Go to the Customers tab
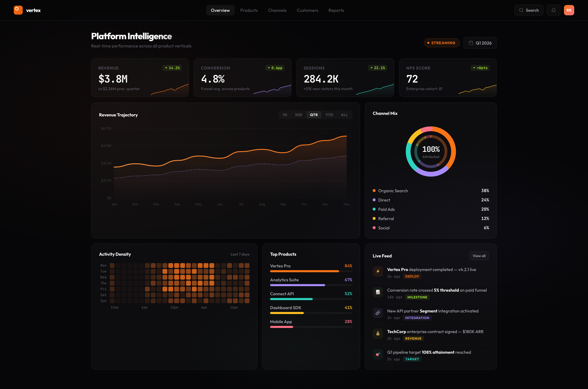588x389 pixels. click(307, 10)
